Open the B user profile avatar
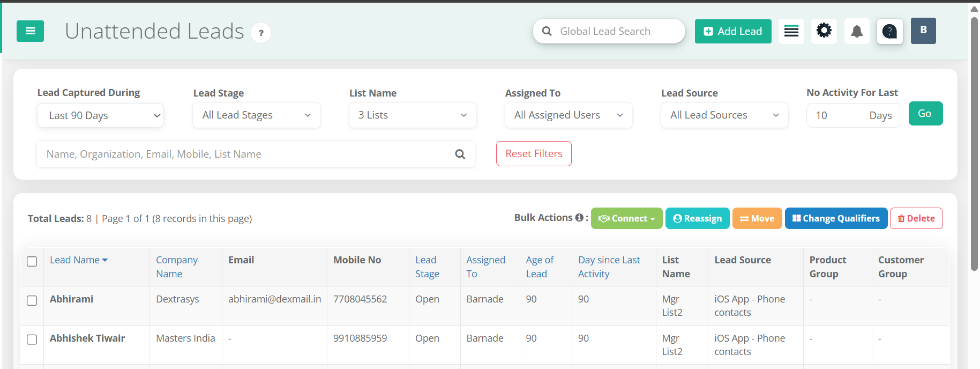The height and width of the screenshot is (369, 980). [923, 31]
